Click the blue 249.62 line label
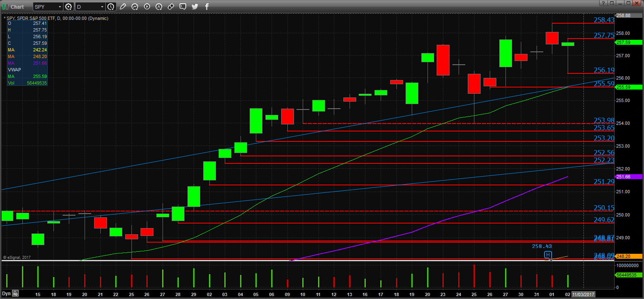 [604, 220]
